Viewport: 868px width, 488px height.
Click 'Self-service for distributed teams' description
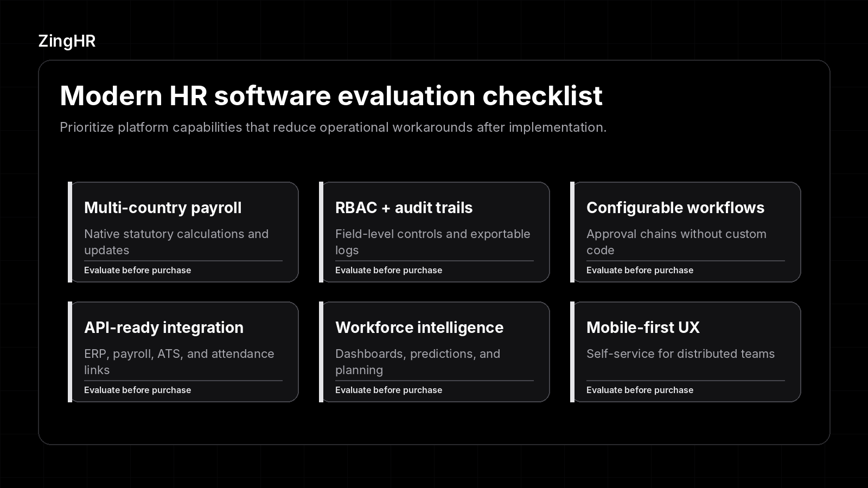point(680,354)
